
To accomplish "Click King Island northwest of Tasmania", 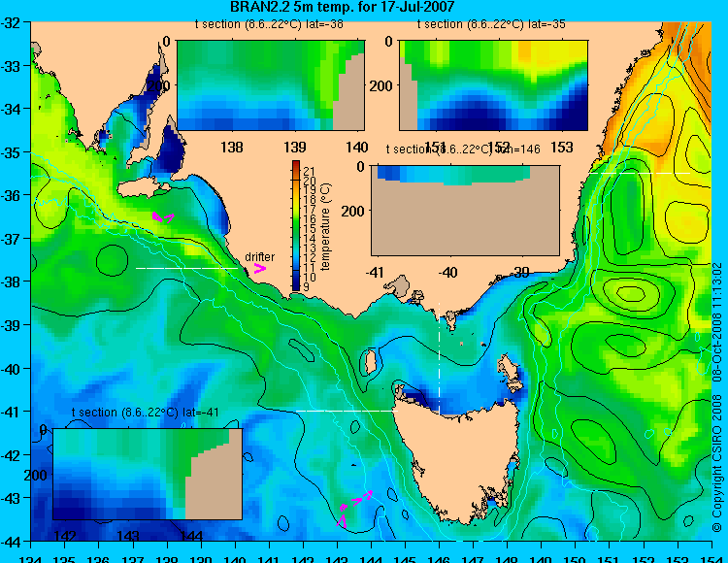I will 370,363.
